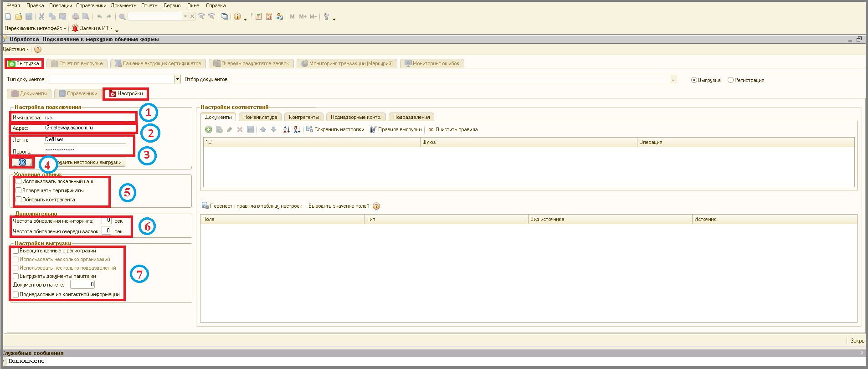Viewport: 868px width, 369px height.
Task: Select the Выгрузка radio button
Action: click(x=694, y=80)
